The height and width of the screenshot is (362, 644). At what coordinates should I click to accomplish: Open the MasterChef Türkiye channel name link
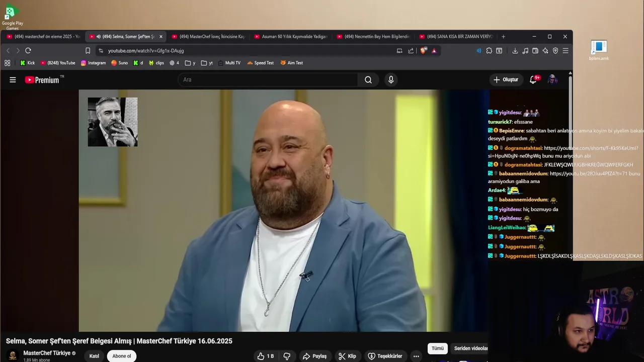point(47,353)
